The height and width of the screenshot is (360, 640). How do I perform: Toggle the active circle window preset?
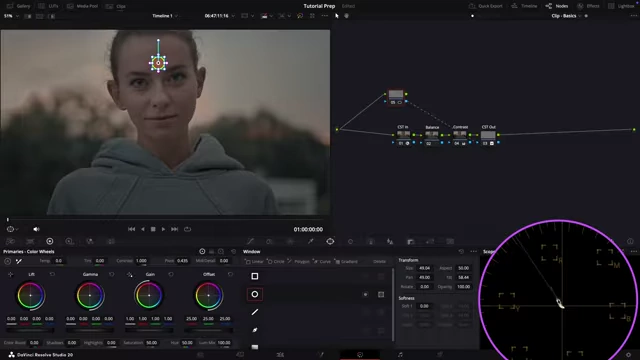click(x=255, y=294)
